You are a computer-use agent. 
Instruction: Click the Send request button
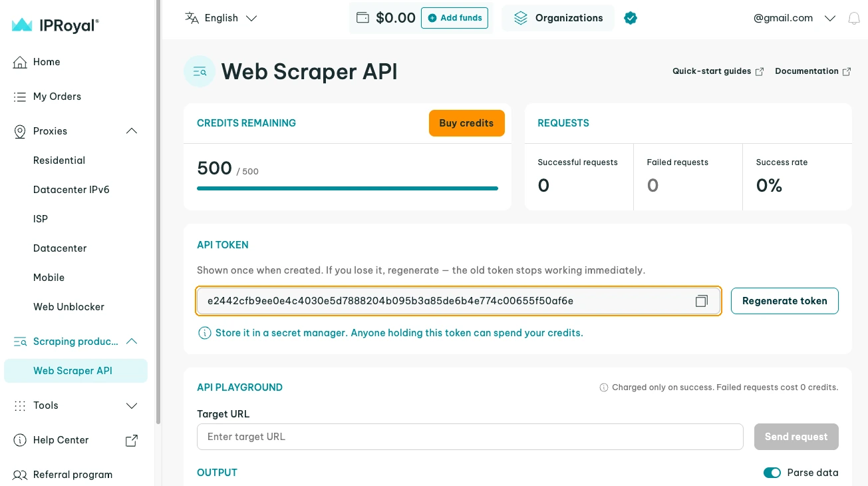[796, 437]
